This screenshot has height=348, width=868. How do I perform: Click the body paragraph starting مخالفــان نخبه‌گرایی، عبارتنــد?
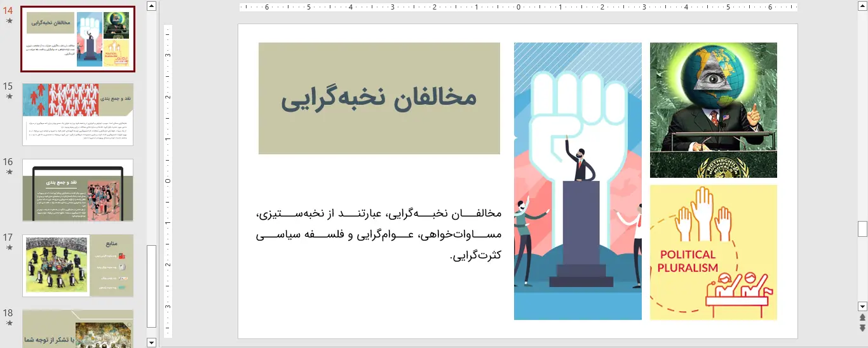click(x=379, y=234)
